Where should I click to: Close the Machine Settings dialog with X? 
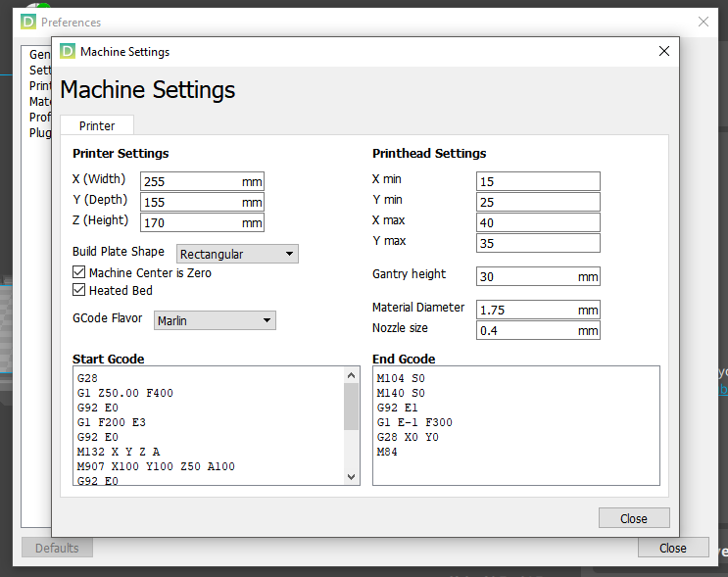664,51
